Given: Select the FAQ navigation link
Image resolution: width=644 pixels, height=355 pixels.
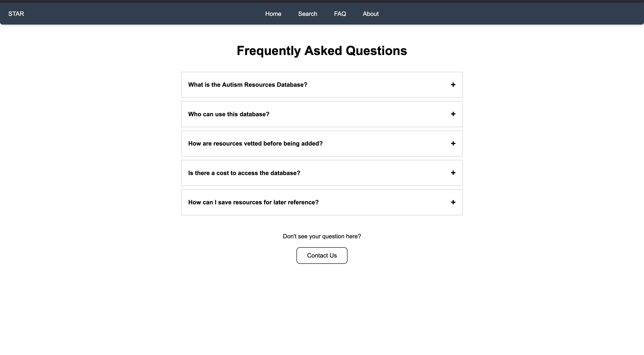Looking at the screenshot, I should click(340, 14).
